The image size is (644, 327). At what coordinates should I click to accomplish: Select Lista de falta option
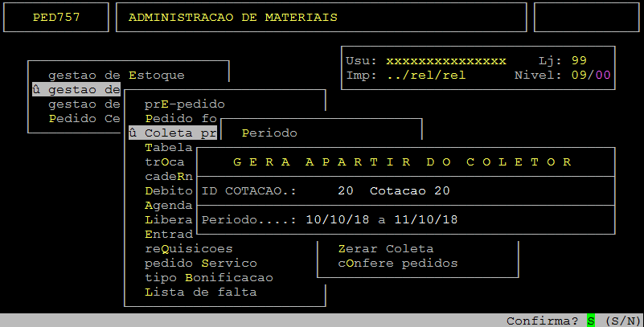click(x=201, y=292)
